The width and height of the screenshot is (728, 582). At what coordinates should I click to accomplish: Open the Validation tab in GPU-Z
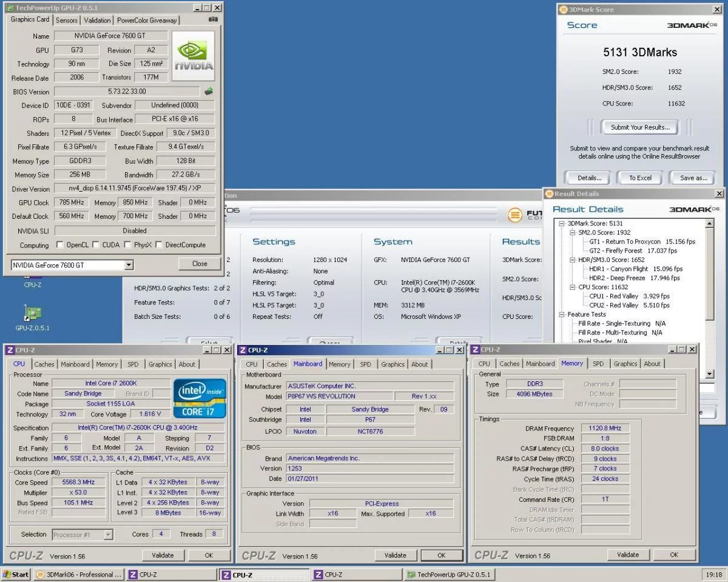[97, 20]
